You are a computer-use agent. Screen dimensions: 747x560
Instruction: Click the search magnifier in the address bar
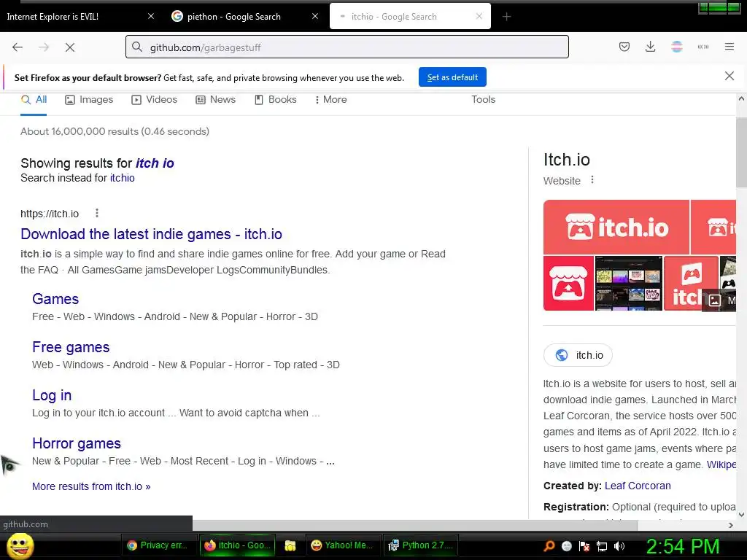tap(137, 47)
